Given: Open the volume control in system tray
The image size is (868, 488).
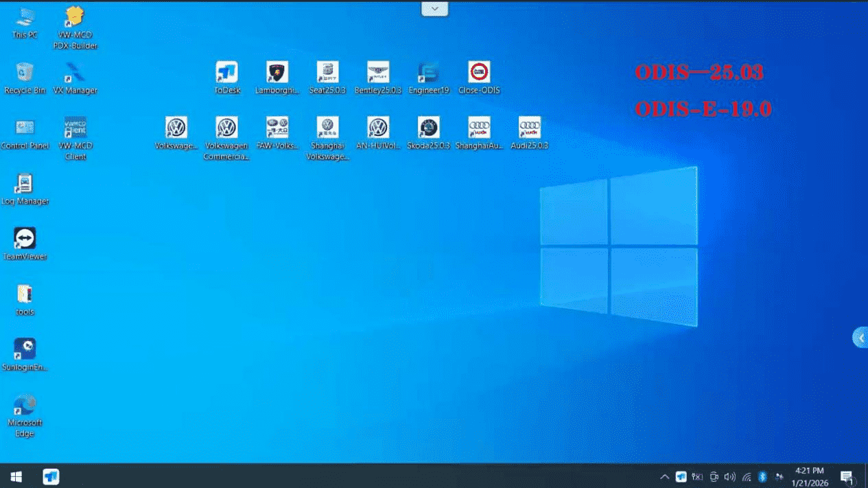Looking at the screenshot, I should (729, 477).
